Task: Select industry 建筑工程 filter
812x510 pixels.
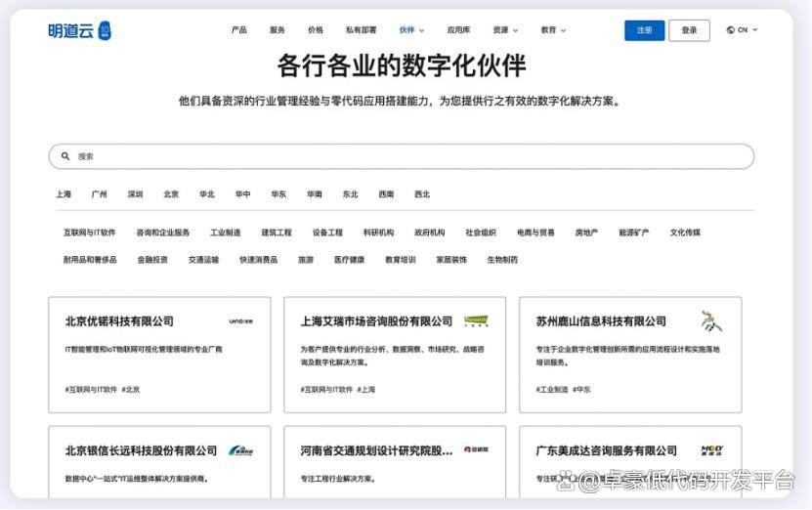Action: (277, 233)
